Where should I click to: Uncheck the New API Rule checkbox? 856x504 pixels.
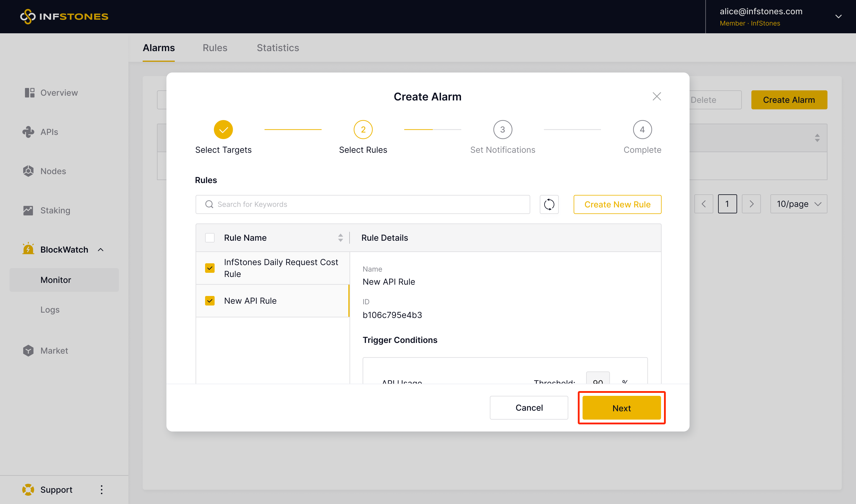[210, 300]
